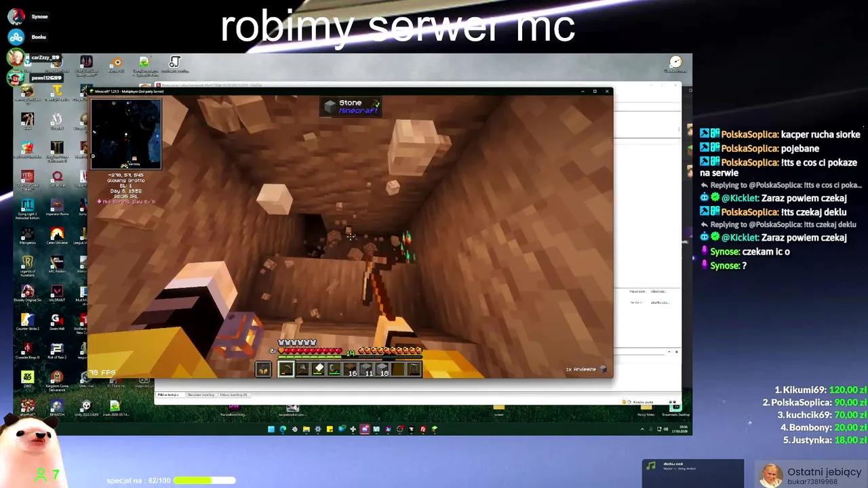Click Bonku voice avatar in overlay
Screen dimensions: 868x488
point(16,37)
